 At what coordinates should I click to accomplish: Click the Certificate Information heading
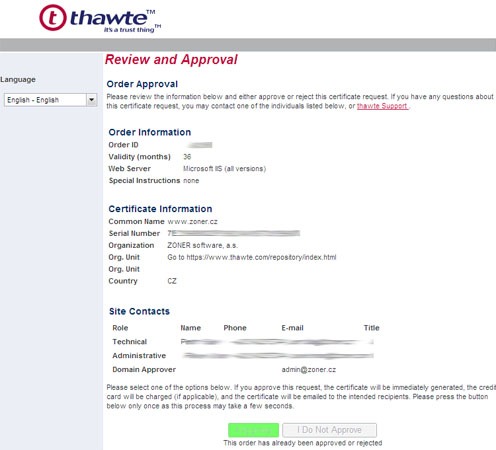click(x=160, y=209)
